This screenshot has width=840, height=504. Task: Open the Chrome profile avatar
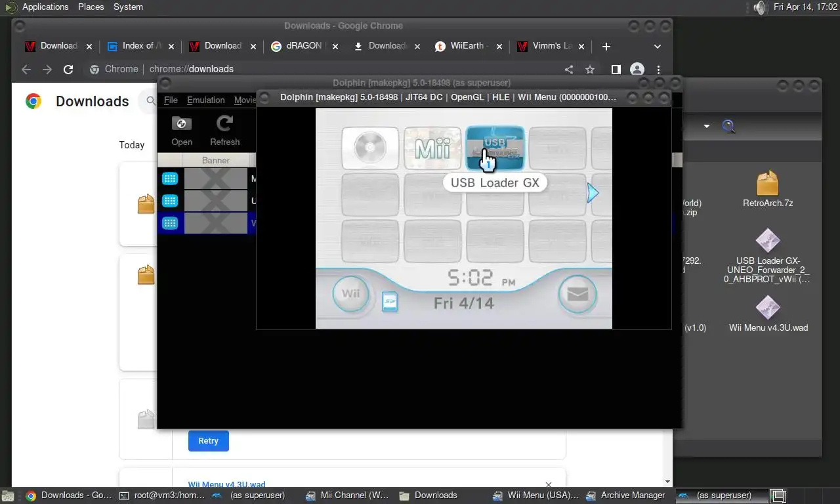[x=637, y=69]
